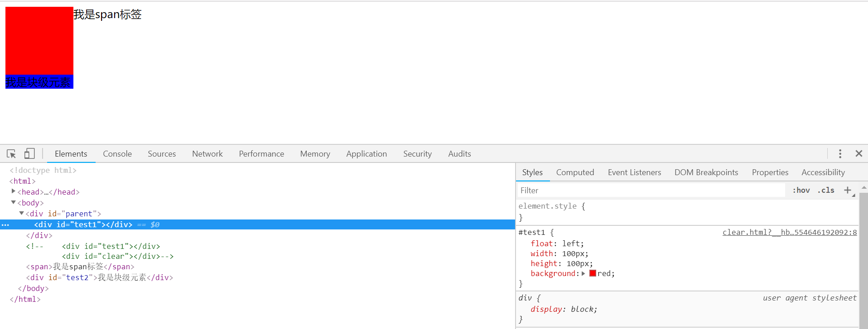This screenshot has height=329, width=868.
Task: Collapse the body element node
Action: point(14,202)
